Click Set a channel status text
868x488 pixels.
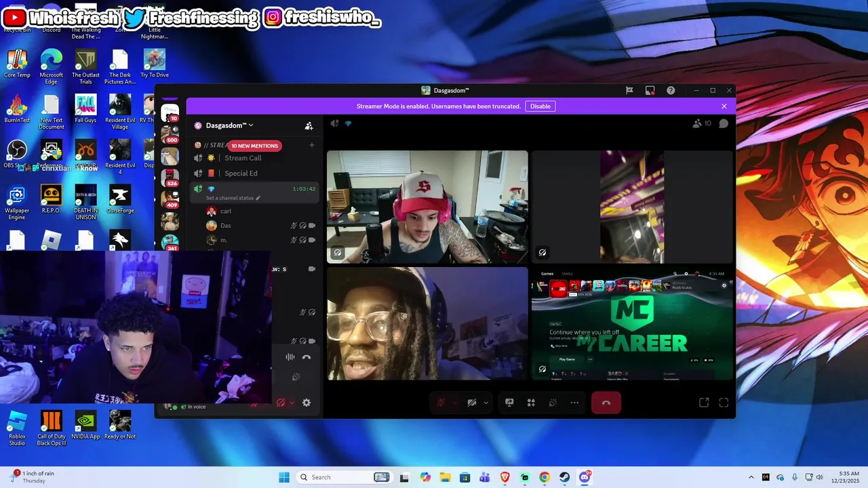point(229,198)
